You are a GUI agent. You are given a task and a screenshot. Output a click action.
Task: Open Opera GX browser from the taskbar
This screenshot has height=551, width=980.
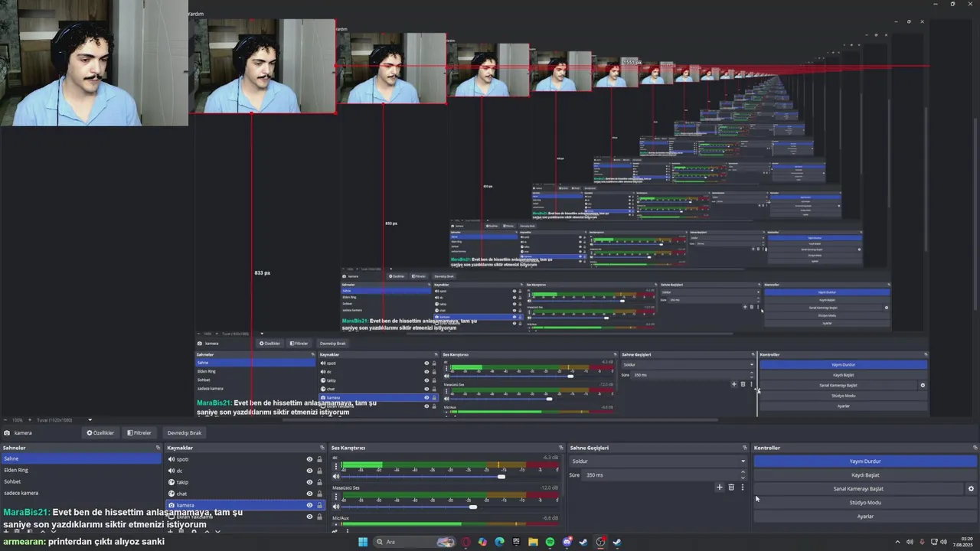(465, 542)
